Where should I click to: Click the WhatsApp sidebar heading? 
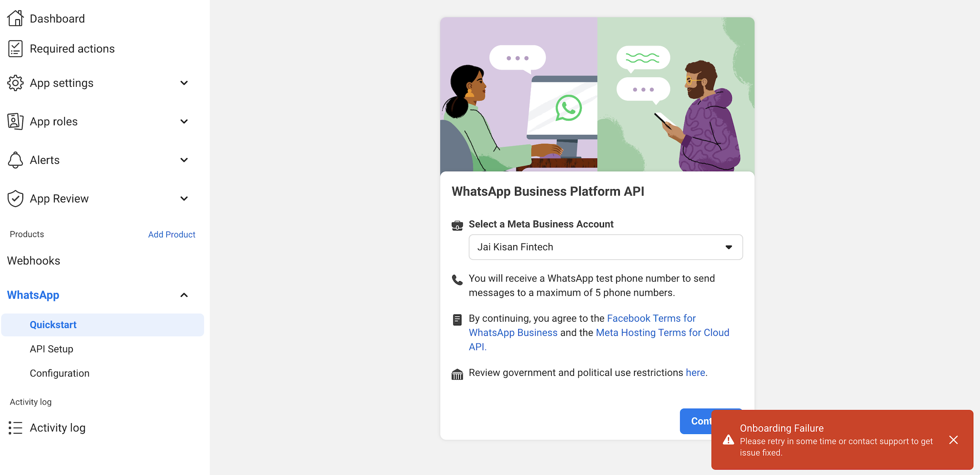pyautogui.click(x=33, y=295)
